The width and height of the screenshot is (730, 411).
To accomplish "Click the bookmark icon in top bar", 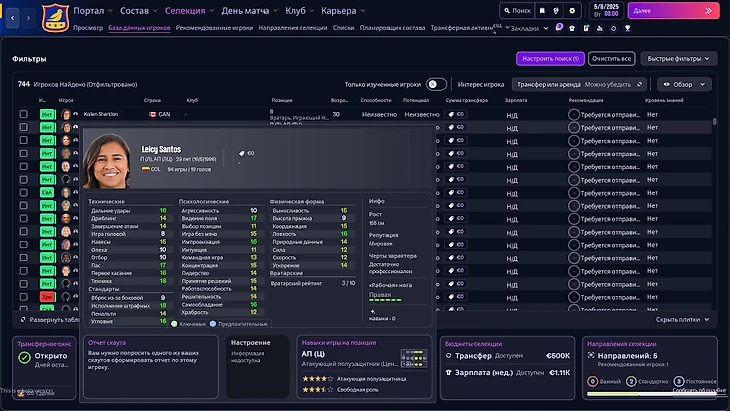I will click(542, 10).
